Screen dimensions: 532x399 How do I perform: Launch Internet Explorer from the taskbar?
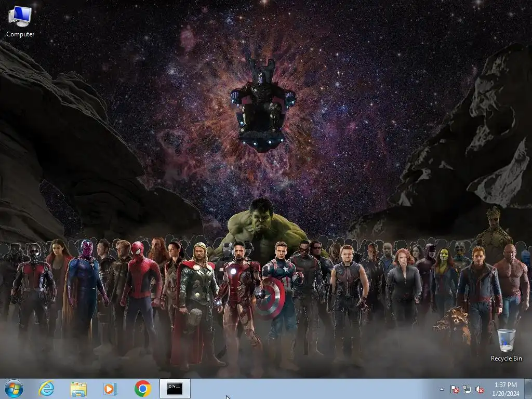coord(46,389)
